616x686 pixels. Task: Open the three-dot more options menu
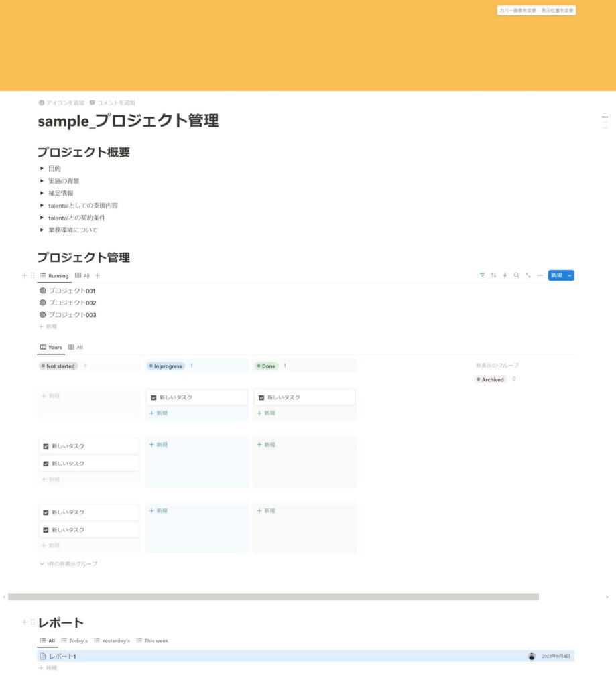click(540, 275)
